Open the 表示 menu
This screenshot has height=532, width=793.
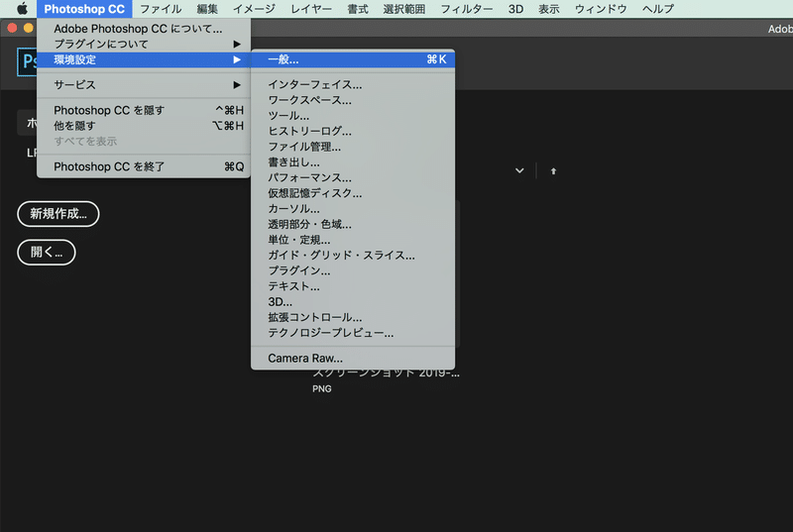coord(548,9)
